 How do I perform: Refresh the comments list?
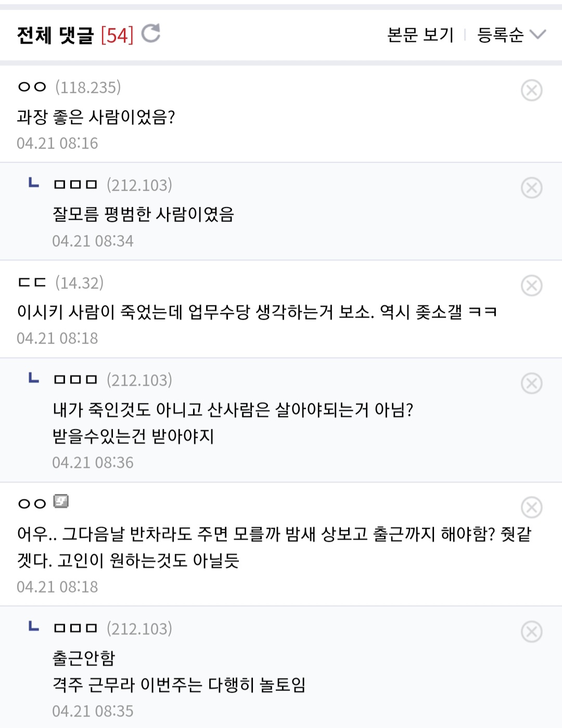151,34
